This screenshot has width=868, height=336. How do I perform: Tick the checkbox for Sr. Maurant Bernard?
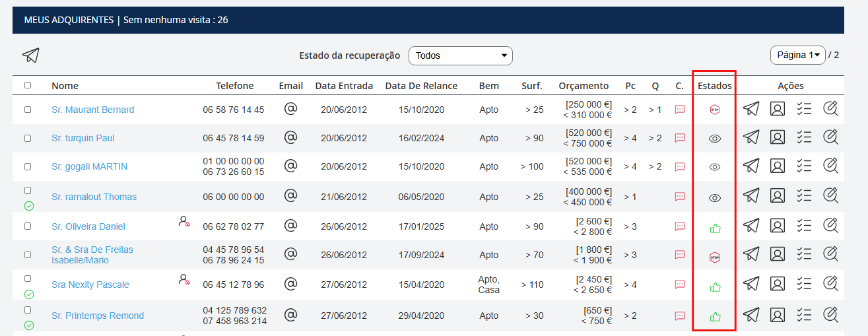pyautogui.click(x=28, y=110)
